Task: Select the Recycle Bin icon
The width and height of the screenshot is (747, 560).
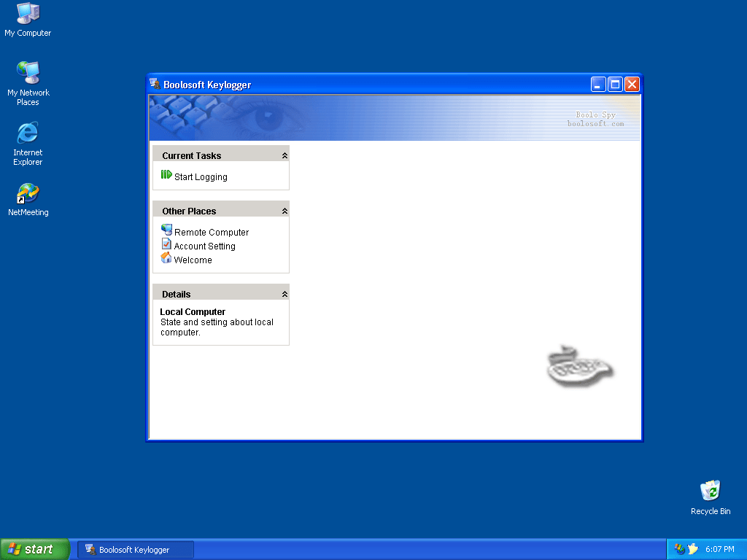Action: (710, 491)
